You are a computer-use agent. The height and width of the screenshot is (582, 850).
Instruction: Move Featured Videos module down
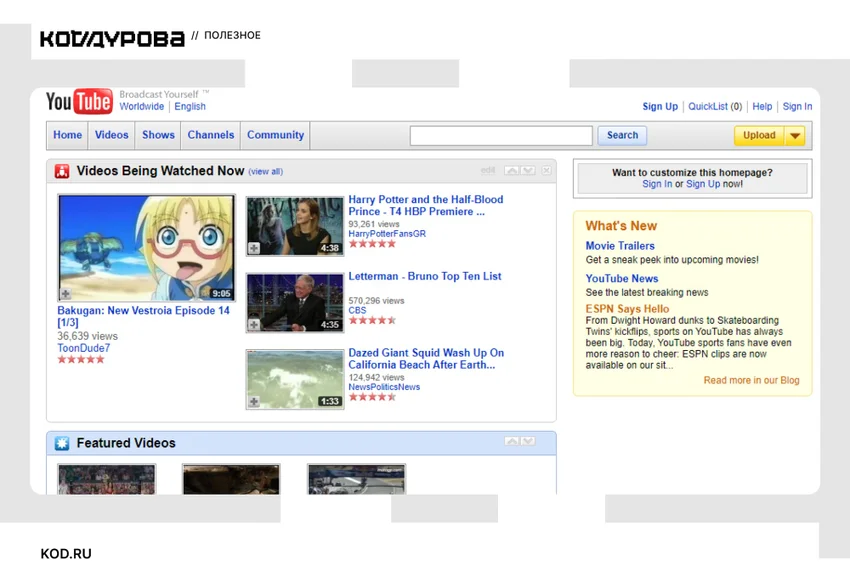528,441
